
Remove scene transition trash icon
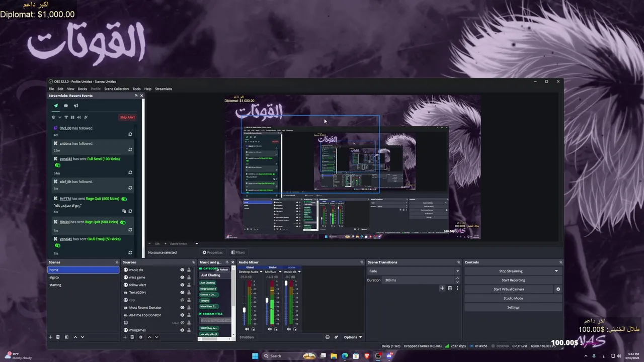tap(450, 288)
